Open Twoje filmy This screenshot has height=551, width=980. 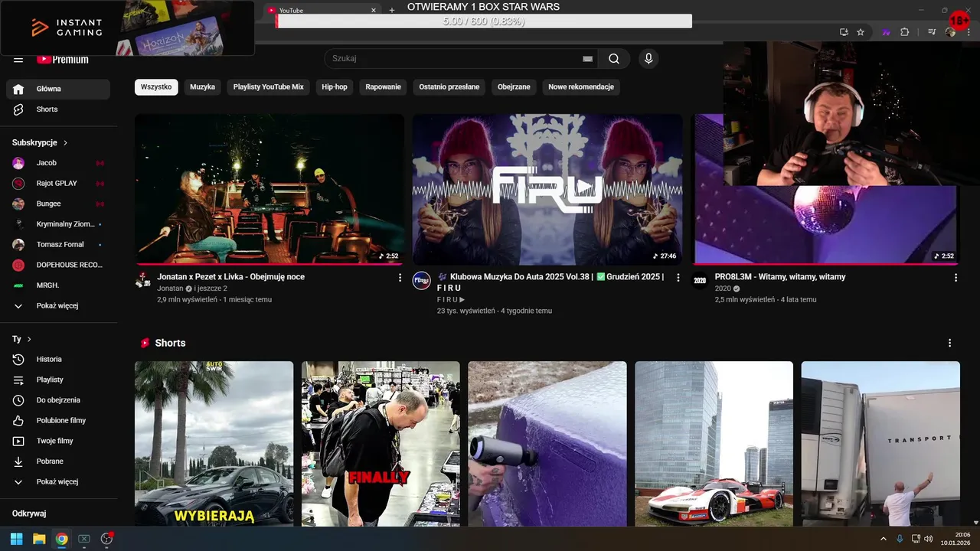[58, 441]
